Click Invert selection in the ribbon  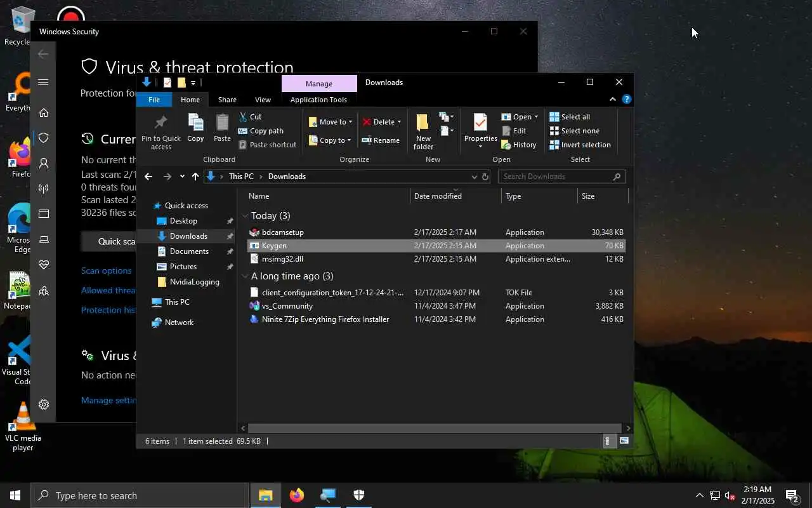(580, 145)
